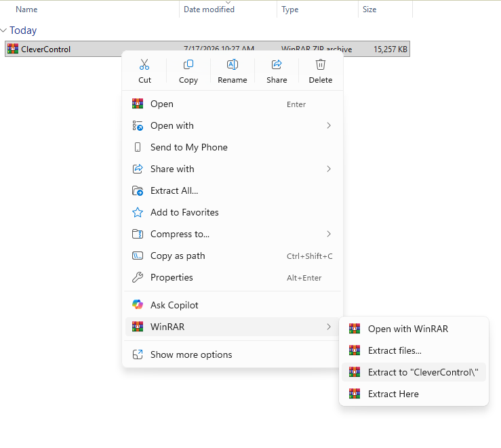Click icon next to Extract Here
Viewport: 501px width, 448px height.
click(355, 394)
